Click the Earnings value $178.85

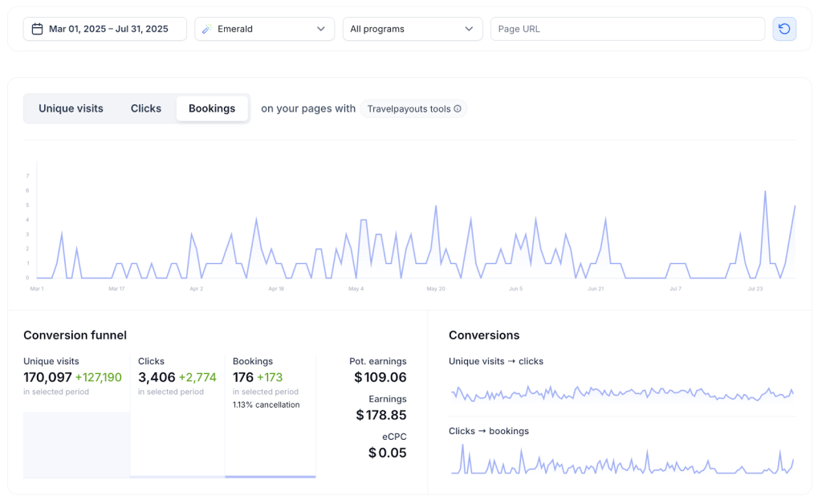[381, 415]
